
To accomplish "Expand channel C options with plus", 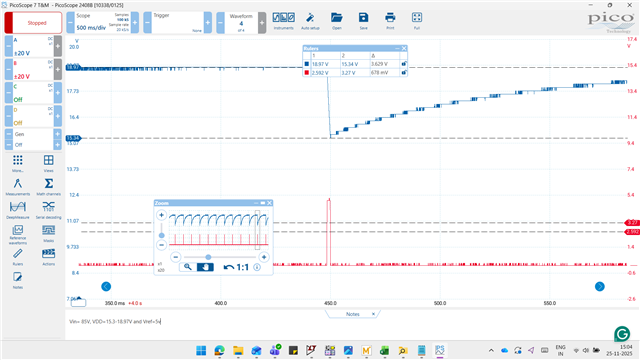I will [x=58, y=93].
